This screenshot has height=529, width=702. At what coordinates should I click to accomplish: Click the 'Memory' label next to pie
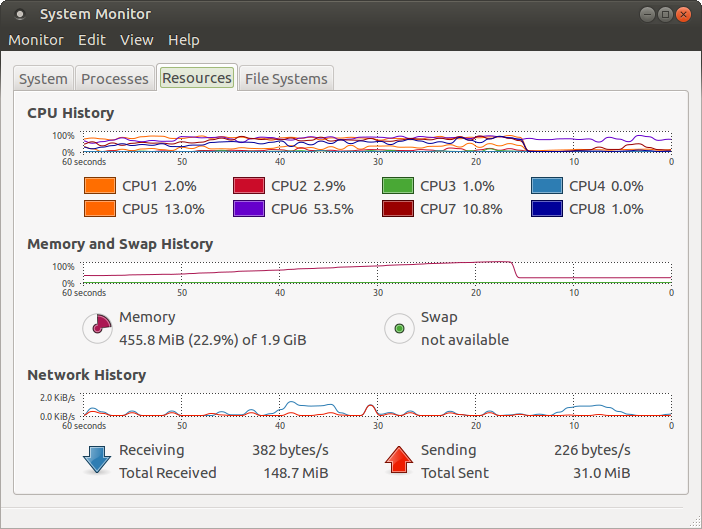click(147, 317)
